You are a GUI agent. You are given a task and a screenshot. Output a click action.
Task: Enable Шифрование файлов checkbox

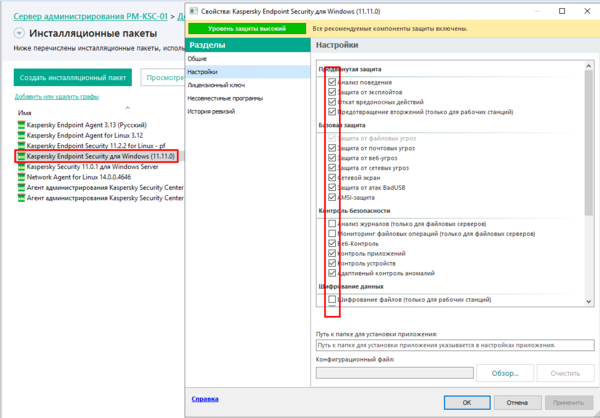pos(332,299)
